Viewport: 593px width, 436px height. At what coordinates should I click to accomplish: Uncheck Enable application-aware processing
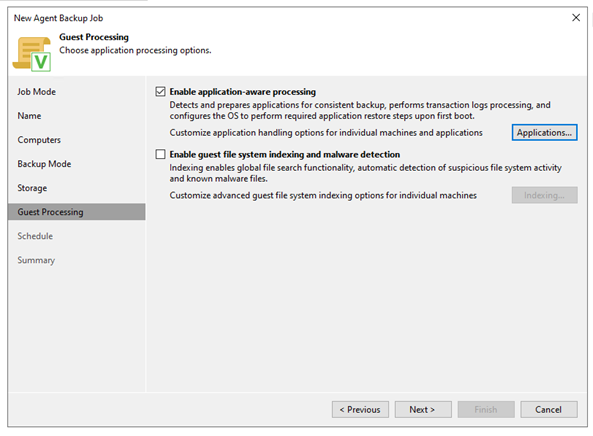(160, 92)
